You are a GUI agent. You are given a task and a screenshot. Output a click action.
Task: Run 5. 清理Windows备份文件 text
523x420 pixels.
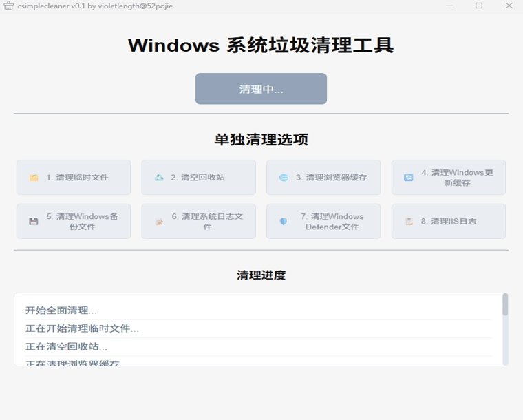point(82,221)
